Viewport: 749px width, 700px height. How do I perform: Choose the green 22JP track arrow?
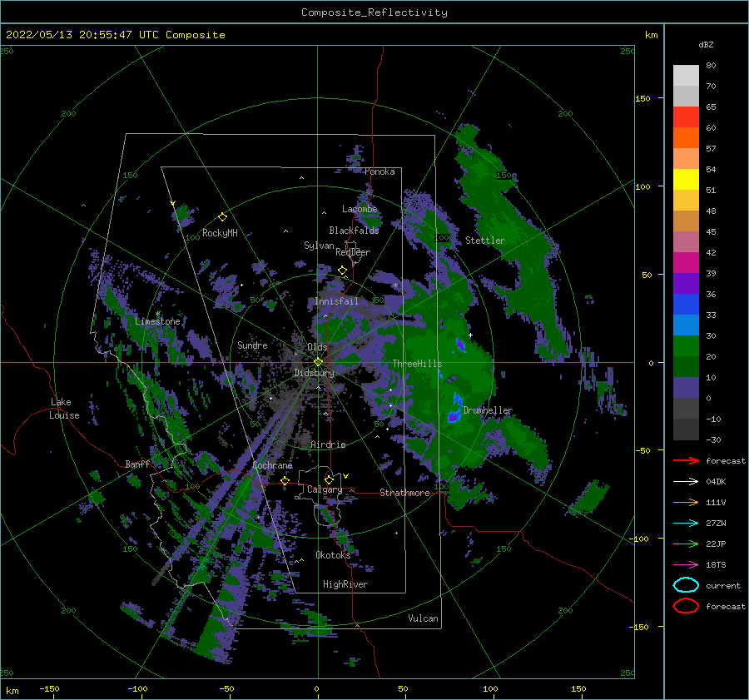pos(686,544)
